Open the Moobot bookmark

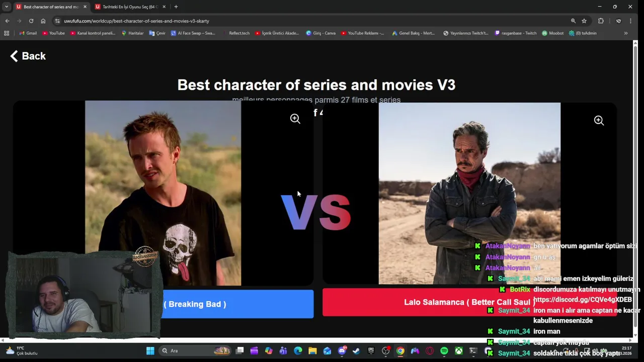tap(553, 33)
